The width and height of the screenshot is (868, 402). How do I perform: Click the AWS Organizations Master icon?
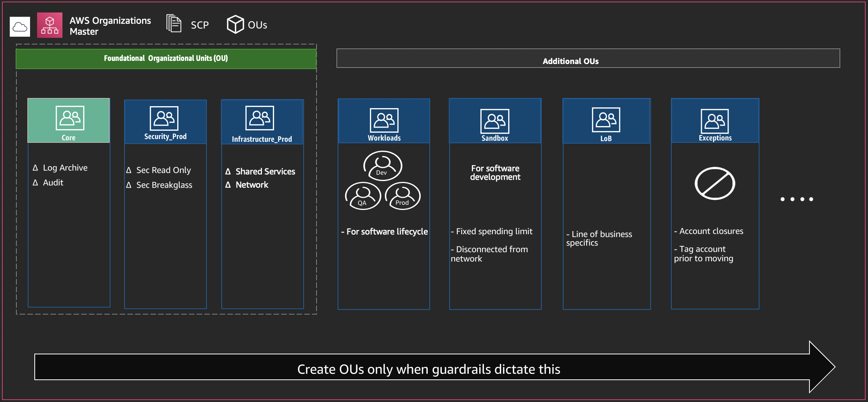click(50, 25)
